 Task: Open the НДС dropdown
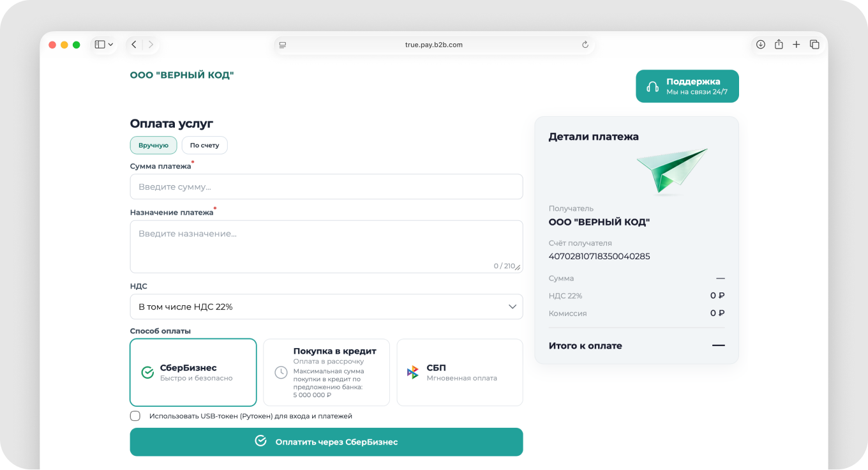pyautogui.click(x=326, y=307)
